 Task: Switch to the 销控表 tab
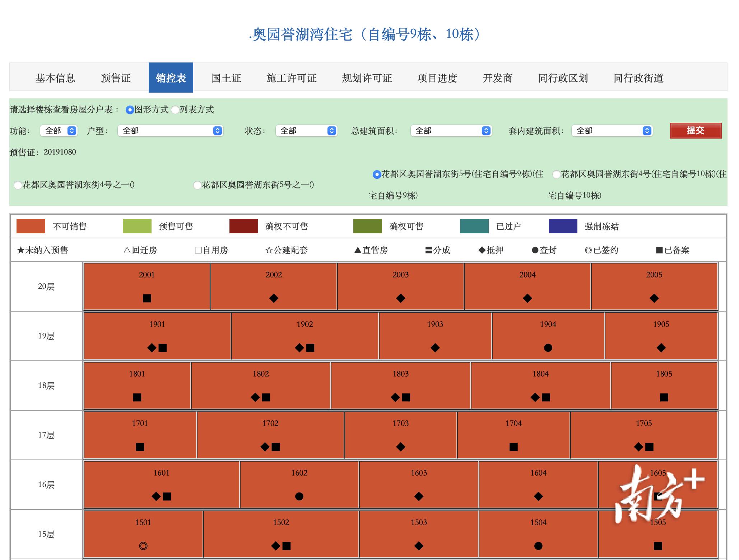pyautogui.click(x=171, y=78)
